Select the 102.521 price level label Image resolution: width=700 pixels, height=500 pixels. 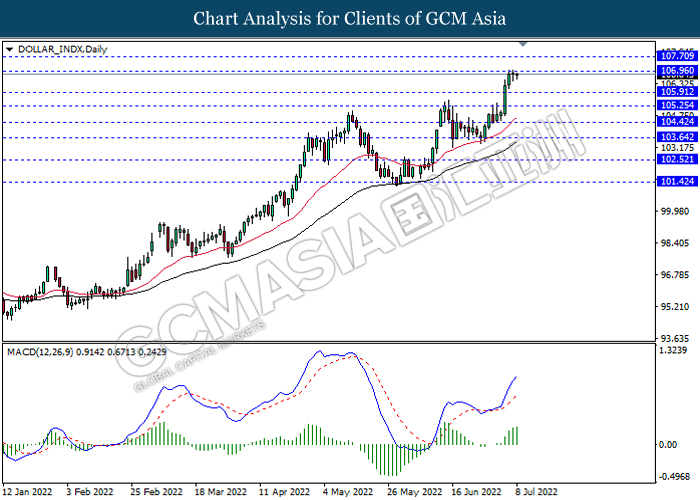coord(677,159)
